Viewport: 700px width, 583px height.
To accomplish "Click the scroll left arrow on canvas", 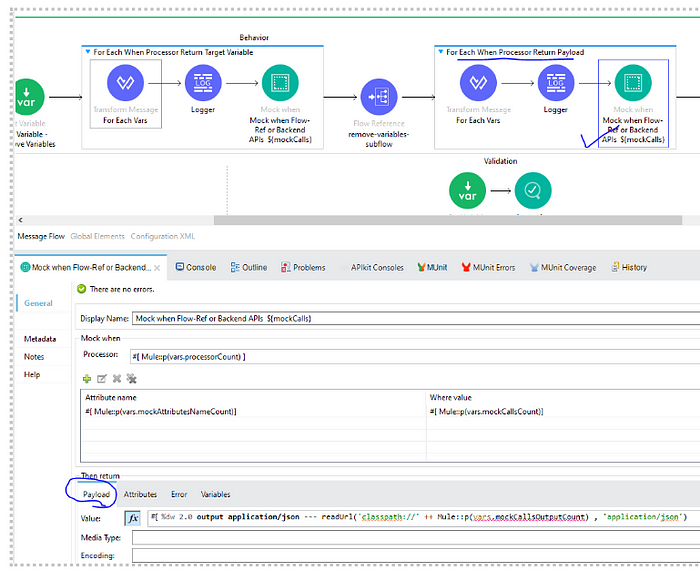I will [x=20, y=220].
